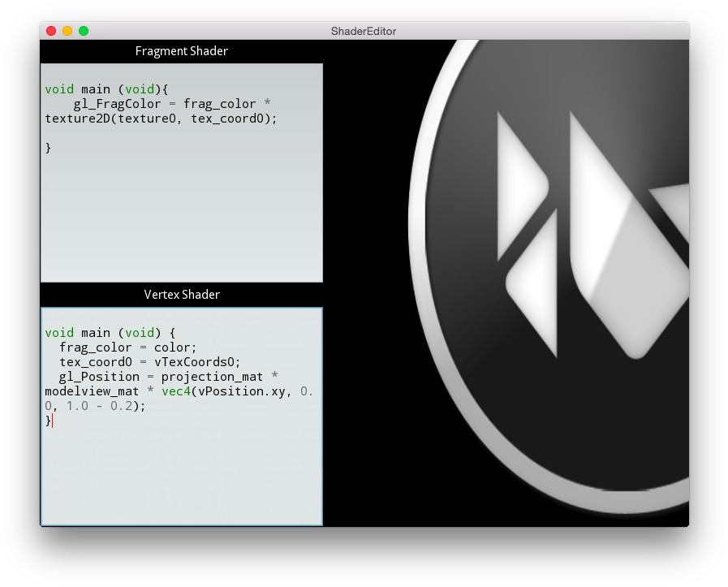728x587 pixels.
Task: Click the rendered Kivy logo preview
Action: [548, 278]
